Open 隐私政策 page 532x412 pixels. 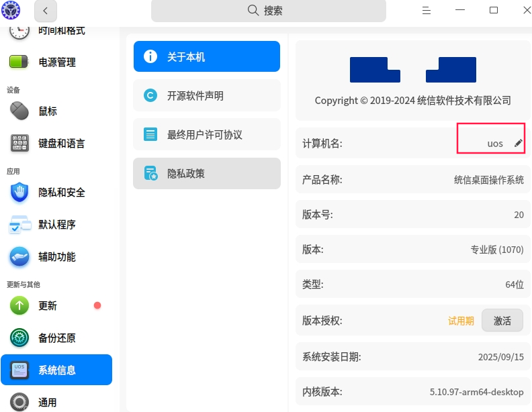(x=207, y=173)
